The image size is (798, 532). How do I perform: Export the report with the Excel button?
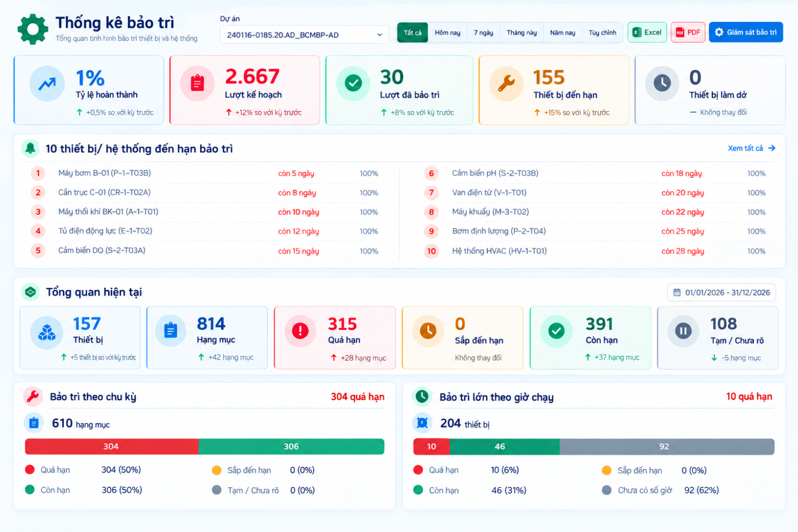click(647, 32)
